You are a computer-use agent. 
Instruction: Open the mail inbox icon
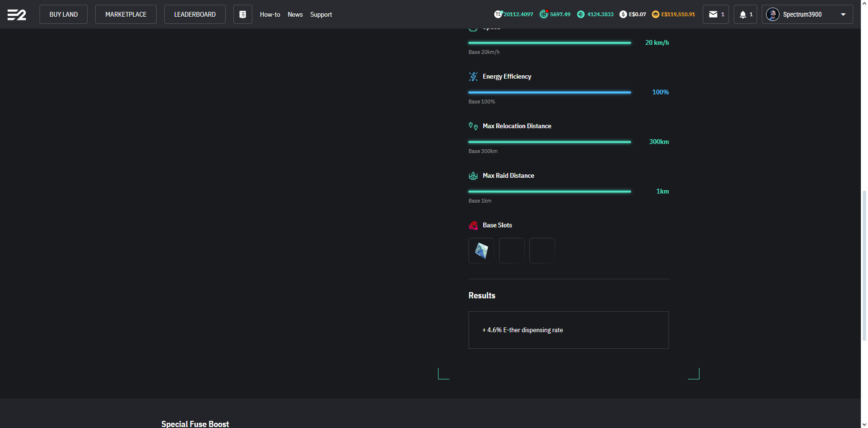(713, 14)
